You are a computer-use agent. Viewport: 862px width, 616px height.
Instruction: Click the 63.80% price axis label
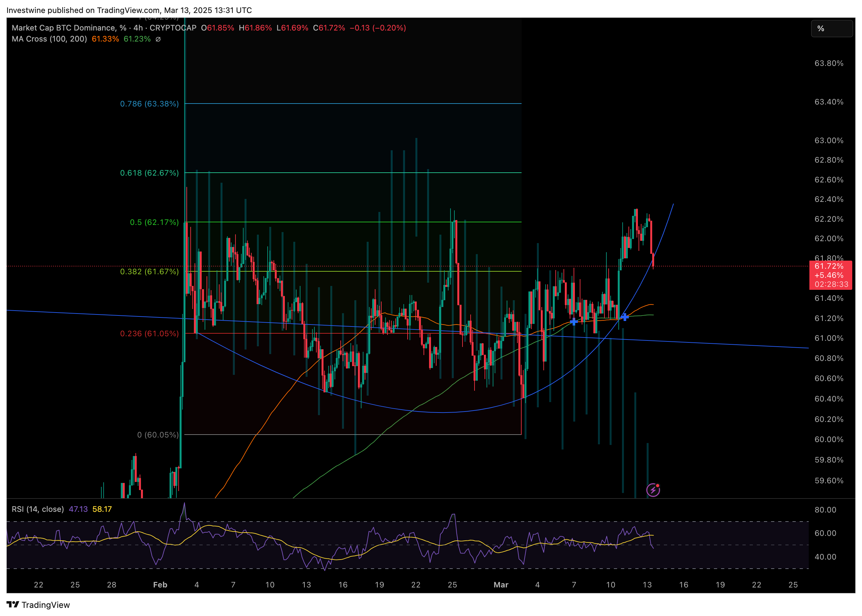[x=829, y=63]
